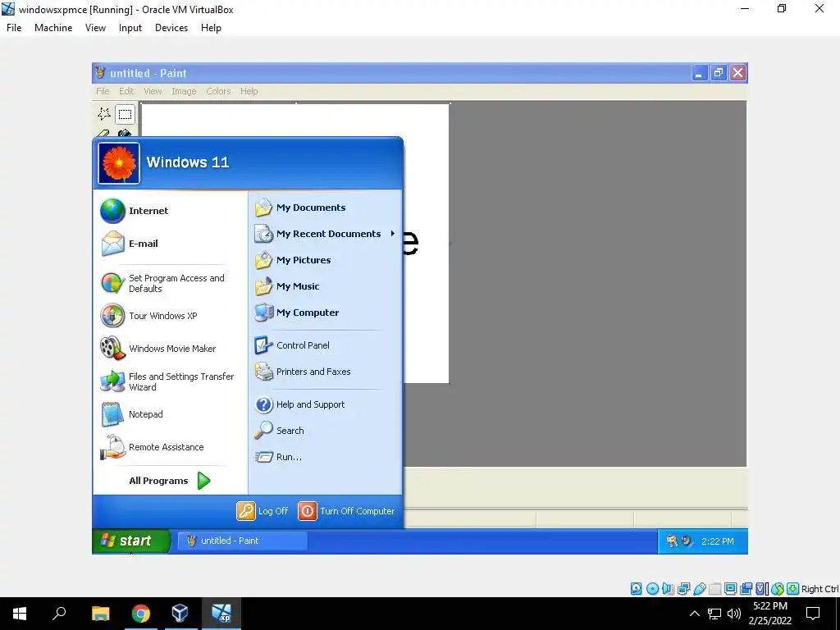Click the XP tray clock showing 2:22 PM
The width and height of the screenshot is (840, 630).
tap(717, 541)
